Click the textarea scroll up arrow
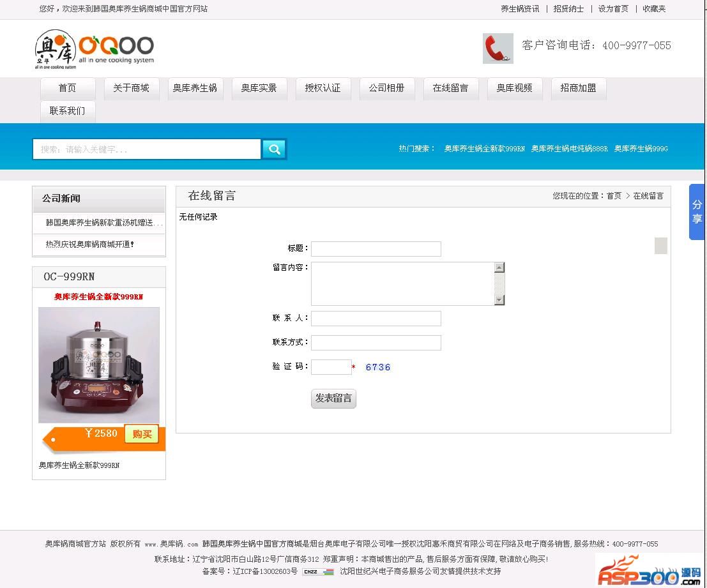707x588 pixels. [x=499, y=268]
